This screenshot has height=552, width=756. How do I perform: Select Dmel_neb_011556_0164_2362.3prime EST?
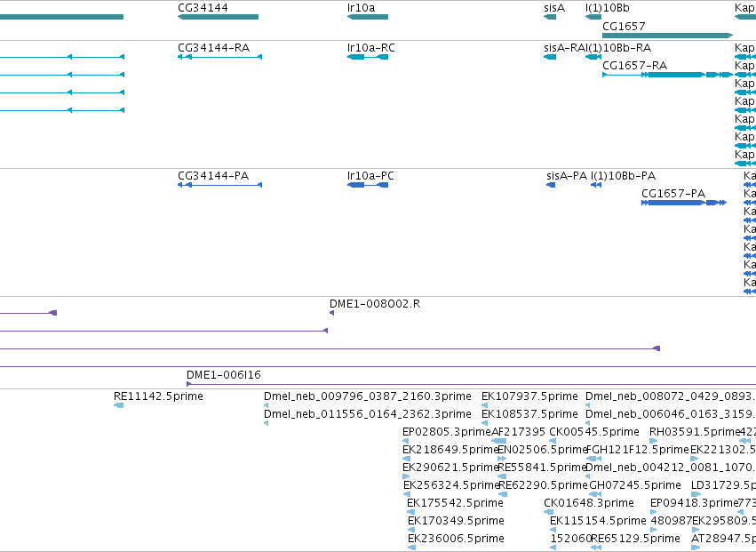tap(267, 423)
